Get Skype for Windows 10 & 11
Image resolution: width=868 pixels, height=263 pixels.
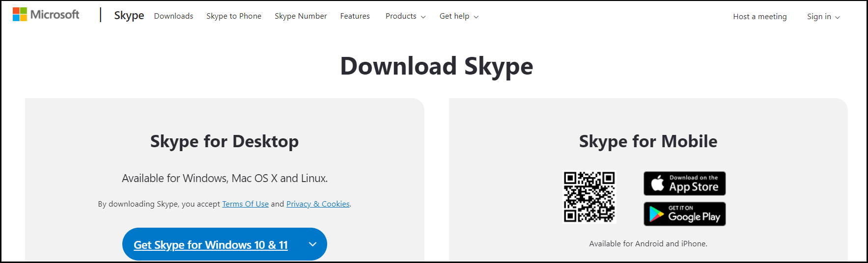(x=211, y=245)
